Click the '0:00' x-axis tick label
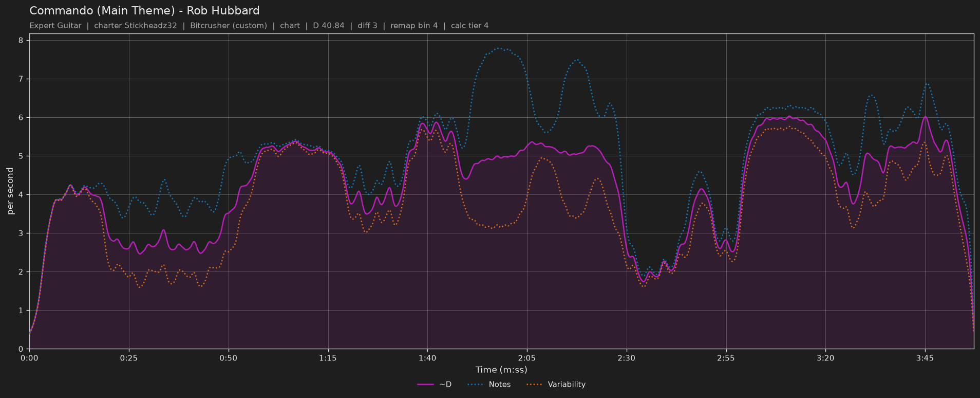This screenshot has width=980, height=398. (x=29, y=358)
